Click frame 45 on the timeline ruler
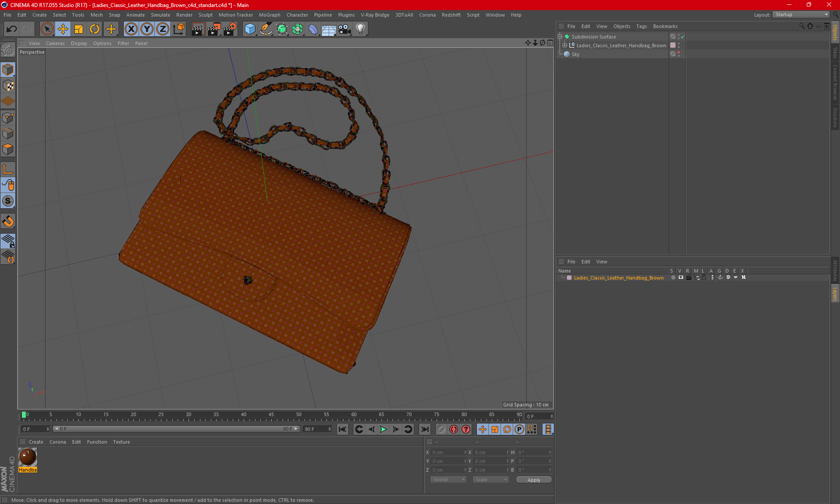Screen dimensions: 840x504 pyautogui.click(x=271, y=415)
